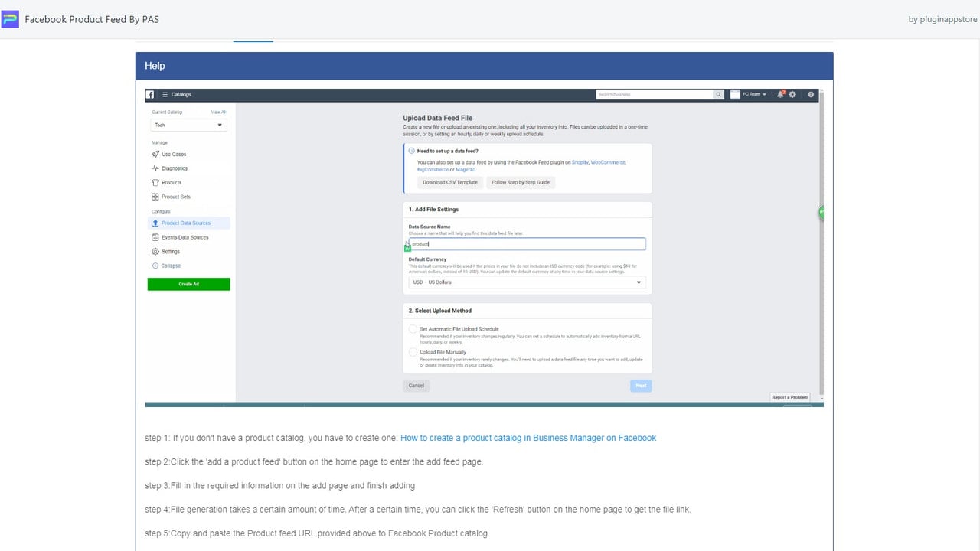This screenshot has height=551, width=980.
Task: Click the Product Data Sources upload icon
Action: pos(155,223)
